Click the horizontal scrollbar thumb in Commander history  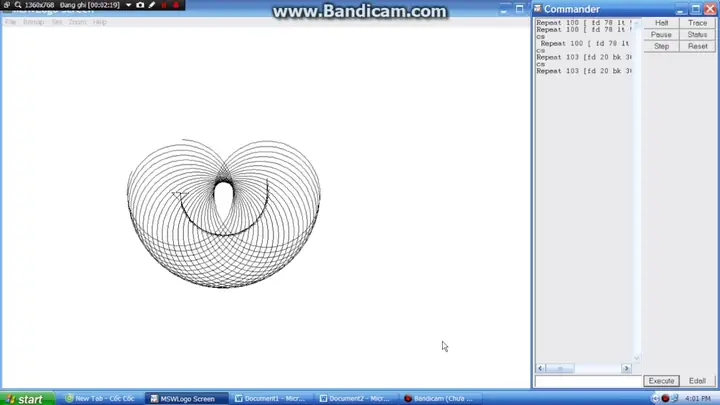[x=560, y=368]
